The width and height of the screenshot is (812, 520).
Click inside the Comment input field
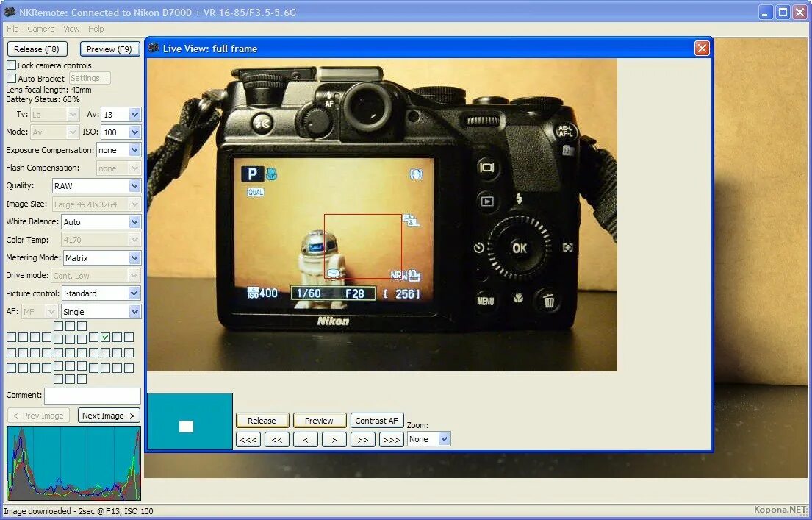point(92,396)
